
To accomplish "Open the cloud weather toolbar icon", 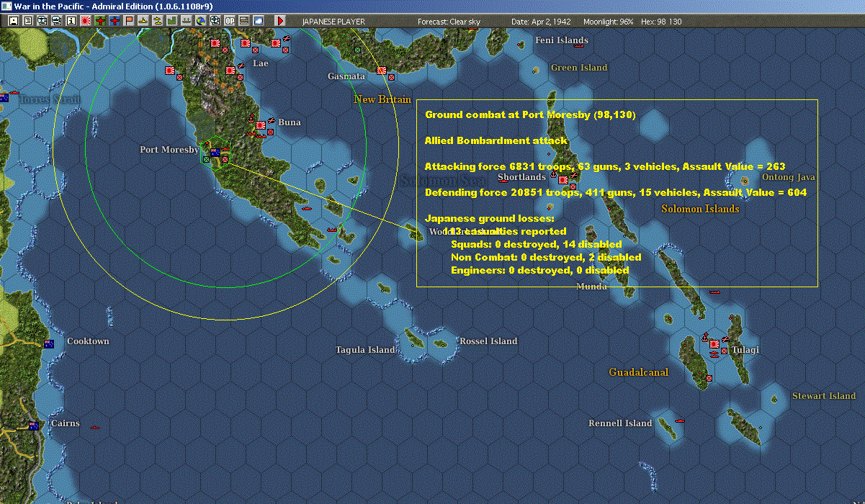I will point(258,21).
